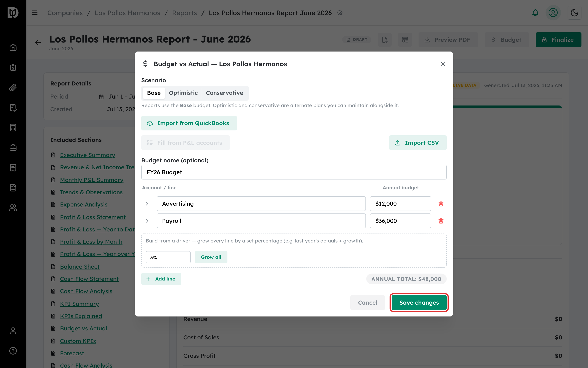Open the clipboard dollar sidebar icon
Image resolution: width=588 pixels, height=368 pixels.
[13, 67]
